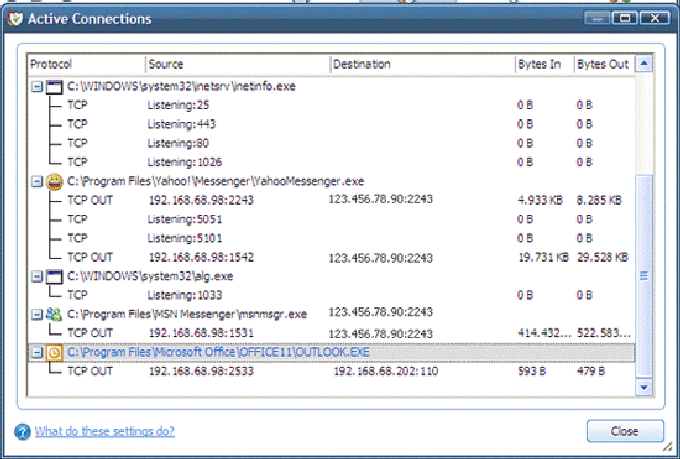The image size is (680, 459).
Task: Open the 'What do these settings do?' link
Action: [x=105, y=431]
